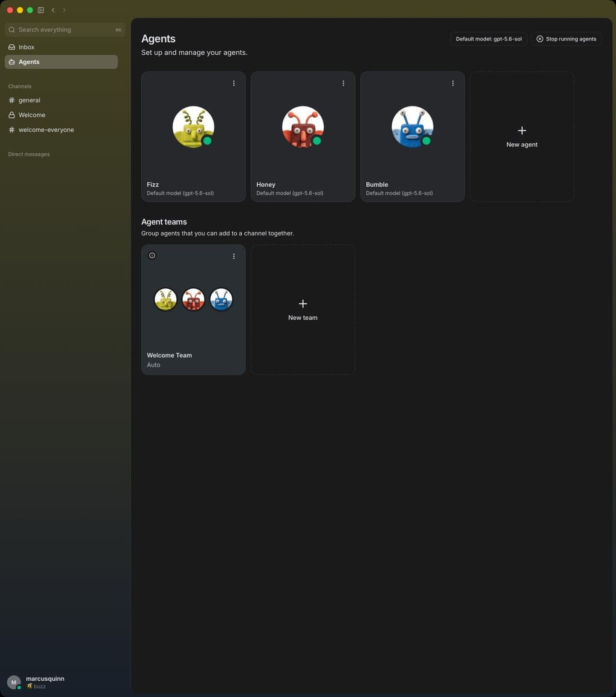Image resolution: width=616 pixels, height=697 pixels.
Task: Click the blue avatar in Welcome Team
Action: point(221,299)
